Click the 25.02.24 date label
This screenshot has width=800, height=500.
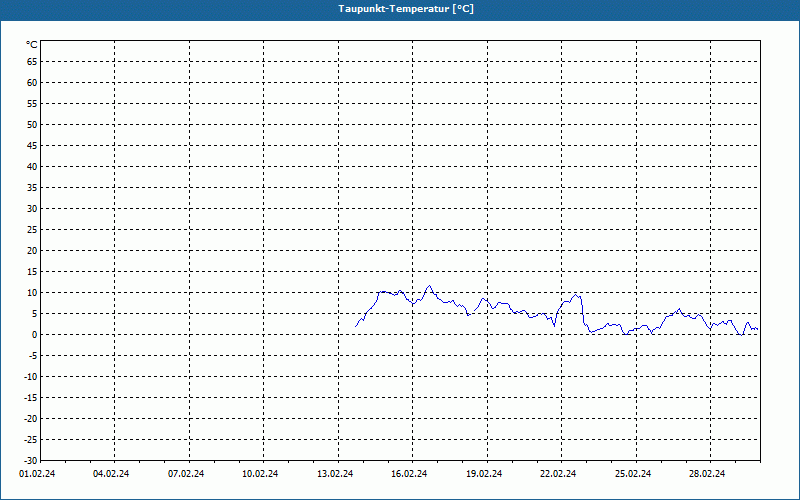pyautogui.click(x=633, y=474)
